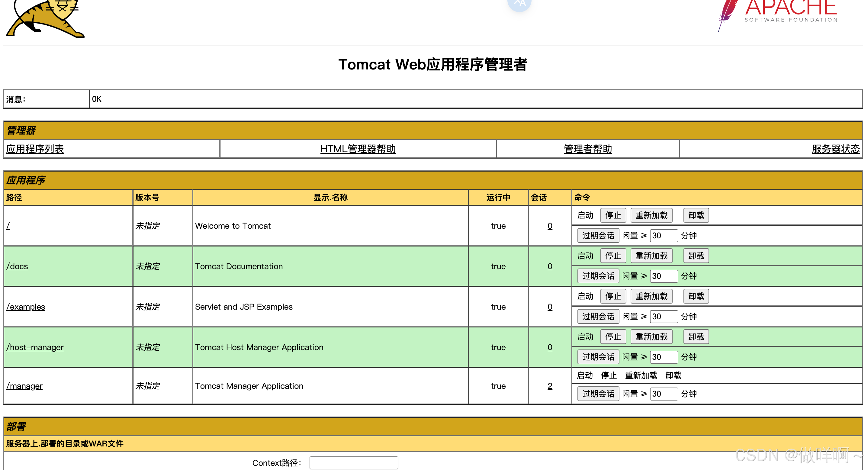Expire sessions for /docs application
The height and width of the screenshot is (470, 868).
click(598, 276)
